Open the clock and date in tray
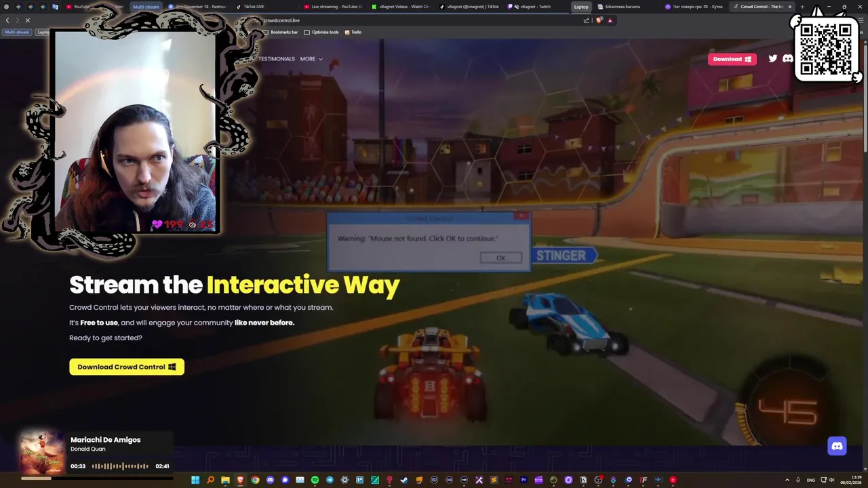The image size is (868, 488). click(850, 480)
